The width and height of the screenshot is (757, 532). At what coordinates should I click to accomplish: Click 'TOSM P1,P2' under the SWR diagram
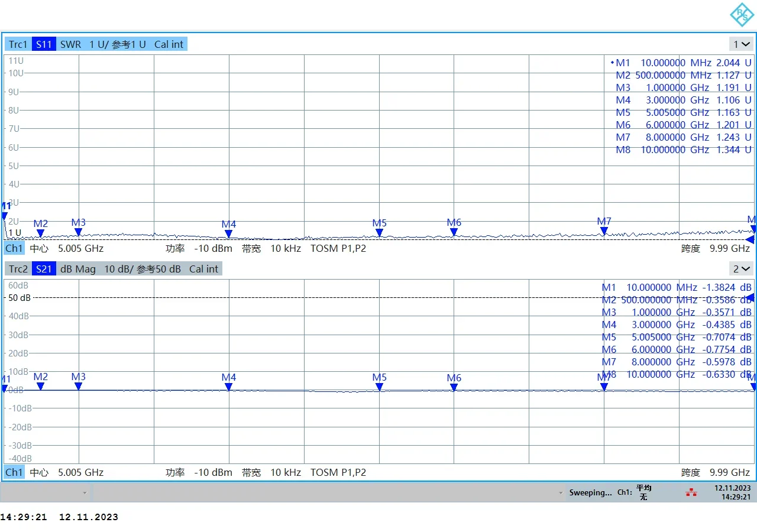tap(338, 248)
